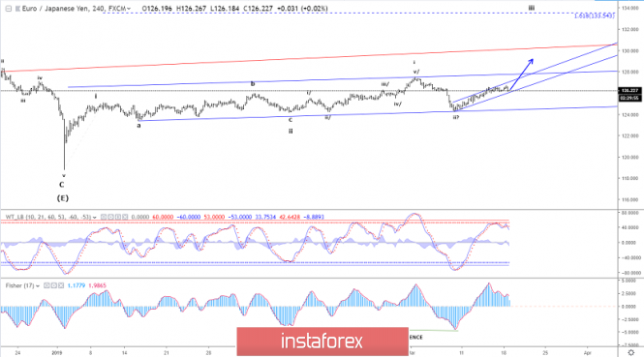Click the 1.618 Fibonacci level label
The image size is (644, 357).
tap(595, 15)
